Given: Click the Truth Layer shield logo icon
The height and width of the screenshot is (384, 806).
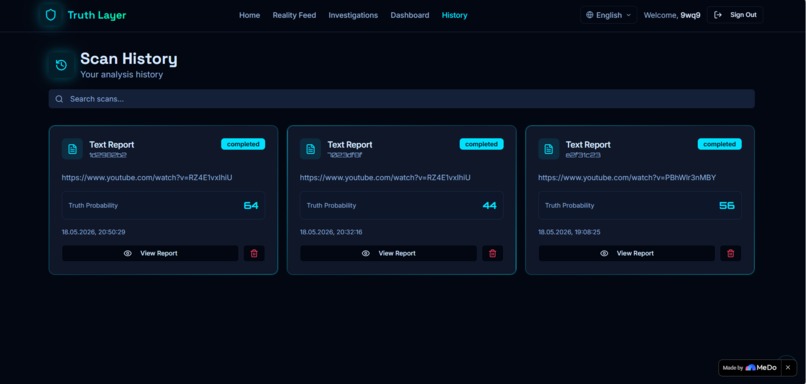Looking at the screenshot, I should (x=50, y=15).
